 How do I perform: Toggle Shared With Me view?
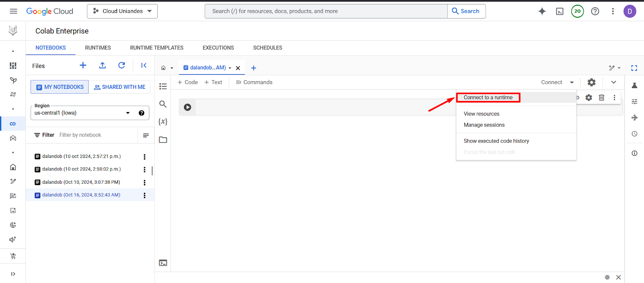120,87
